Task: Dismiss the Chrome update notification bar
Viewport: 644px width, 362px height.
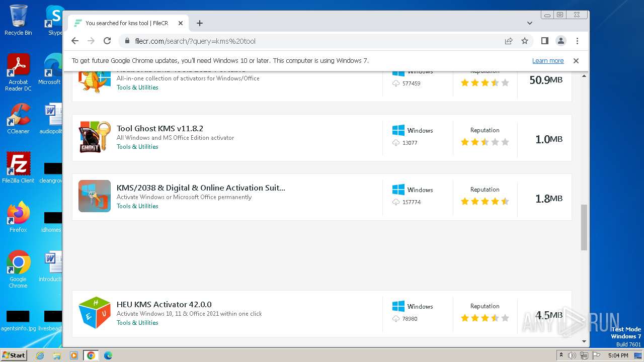Action: coord(576,61)
